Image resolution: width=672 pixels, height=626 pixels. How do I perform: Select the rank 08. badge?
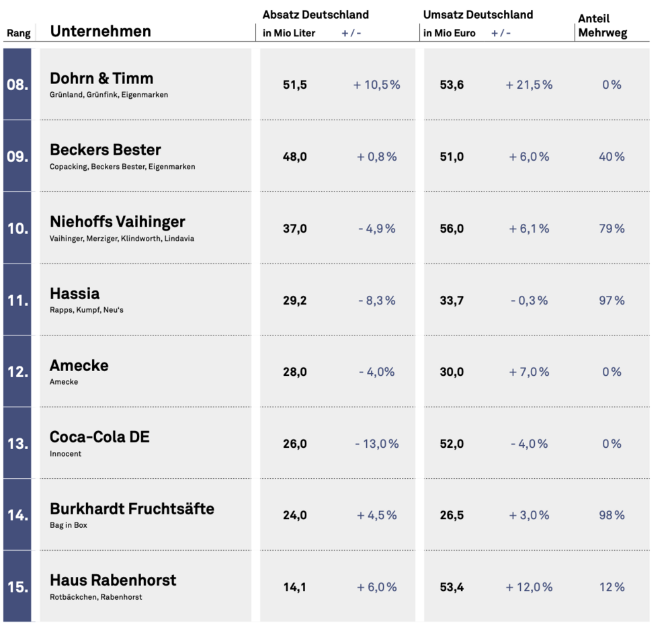click(17, 85)
